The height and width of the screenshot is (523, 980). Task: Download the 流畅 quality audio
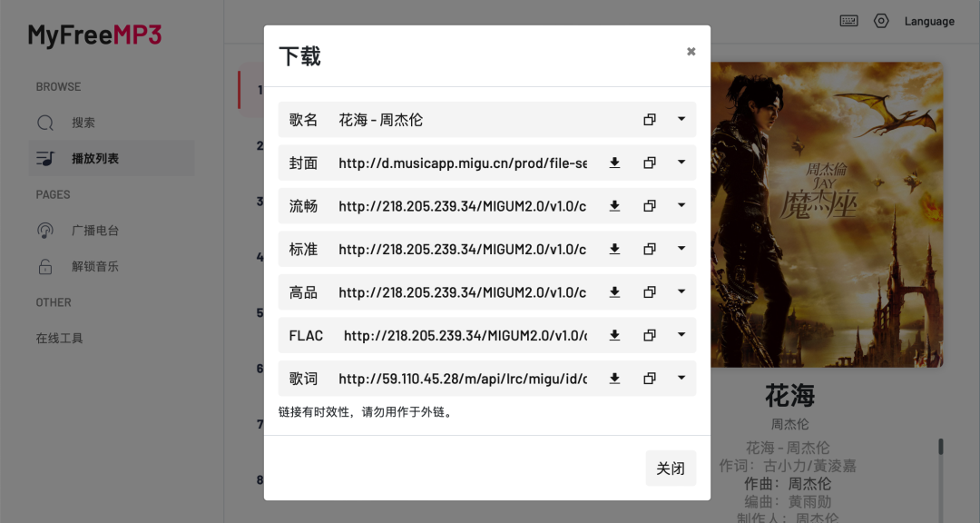(x=614, y=206)
